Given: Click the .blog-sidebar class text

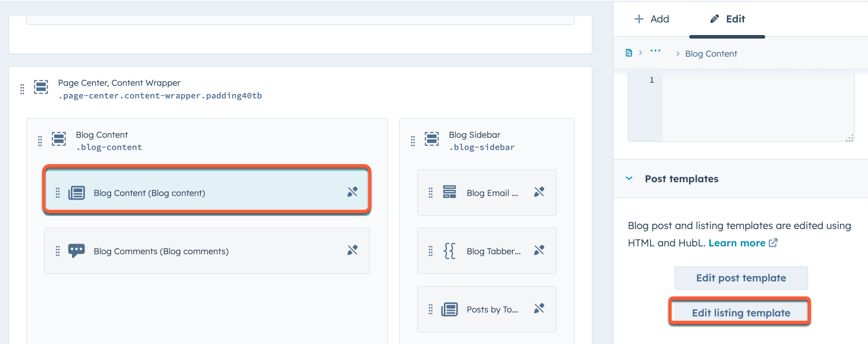Looking at the screenshot, I should 482,147.
